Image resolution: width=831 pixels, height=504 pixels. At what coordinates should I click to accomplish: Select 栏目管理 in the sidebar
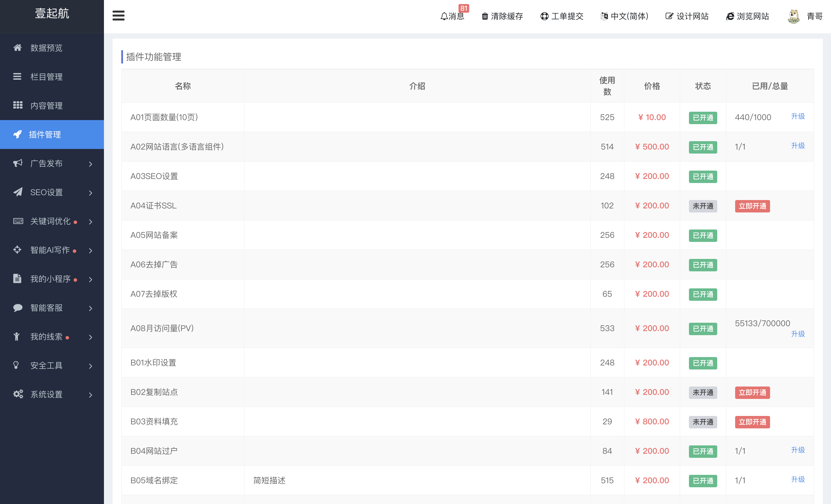pos(46,77)
